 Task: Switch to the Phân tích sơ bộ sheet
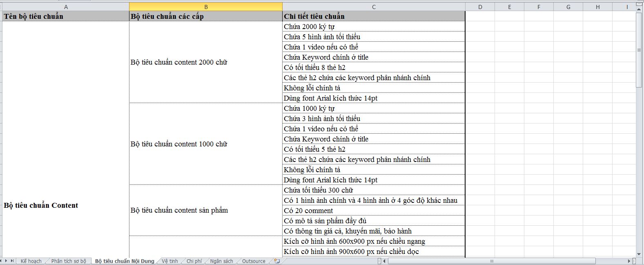[69, 261]
